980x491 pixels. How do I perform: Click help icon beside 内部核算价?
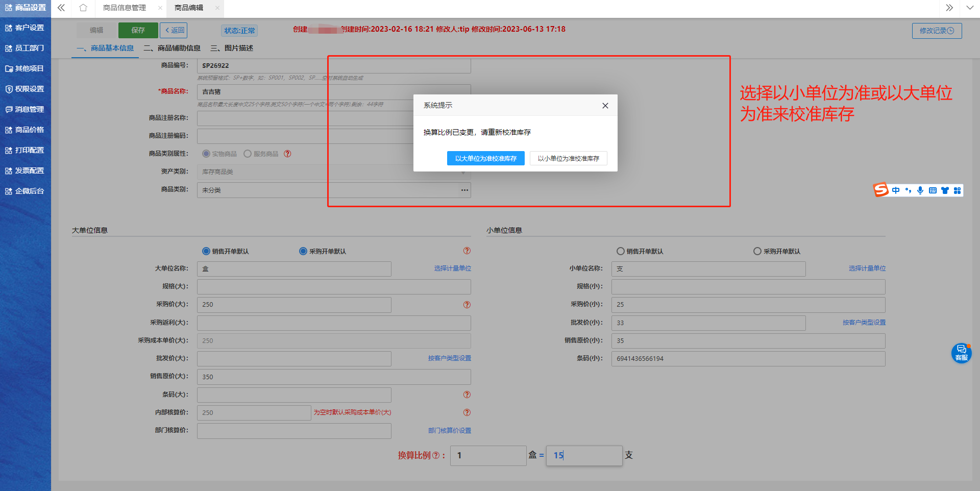(467, 412)
